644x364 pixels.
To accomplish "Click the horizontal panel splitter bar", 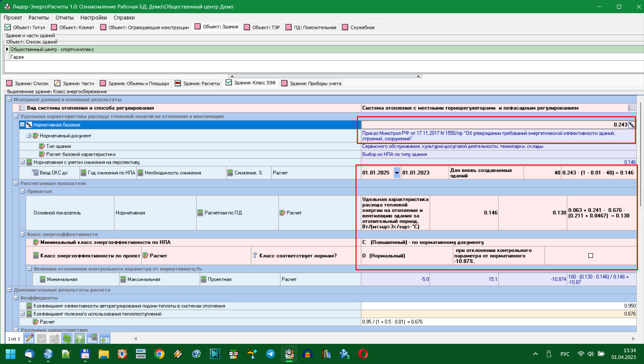I will (325, 77).
